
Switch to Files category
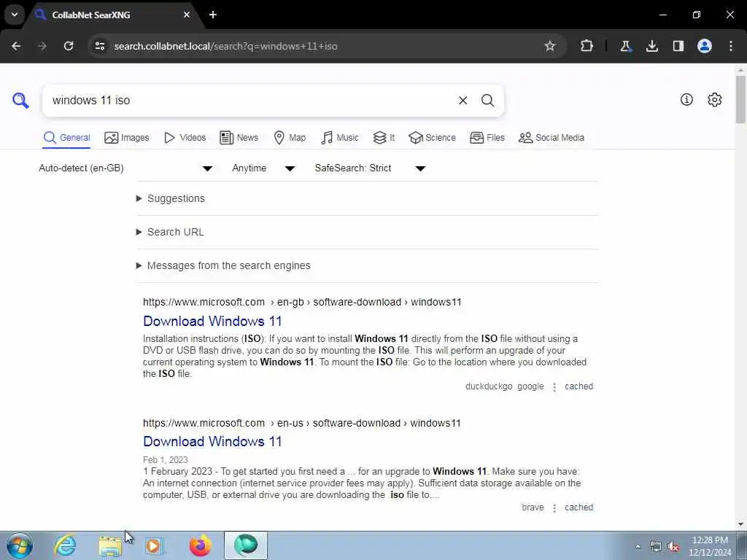click(x=487, y=138)
